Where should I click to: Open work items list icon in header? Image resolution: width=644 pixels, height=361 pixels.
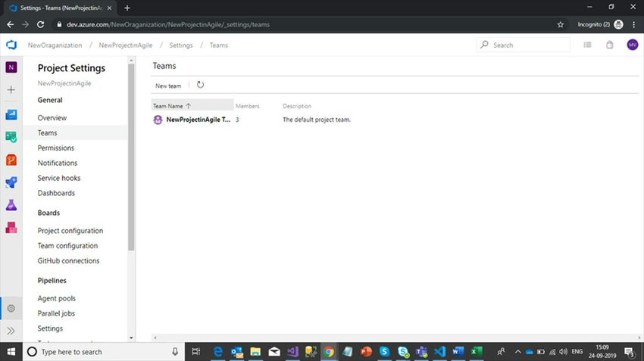click(587, 45)
